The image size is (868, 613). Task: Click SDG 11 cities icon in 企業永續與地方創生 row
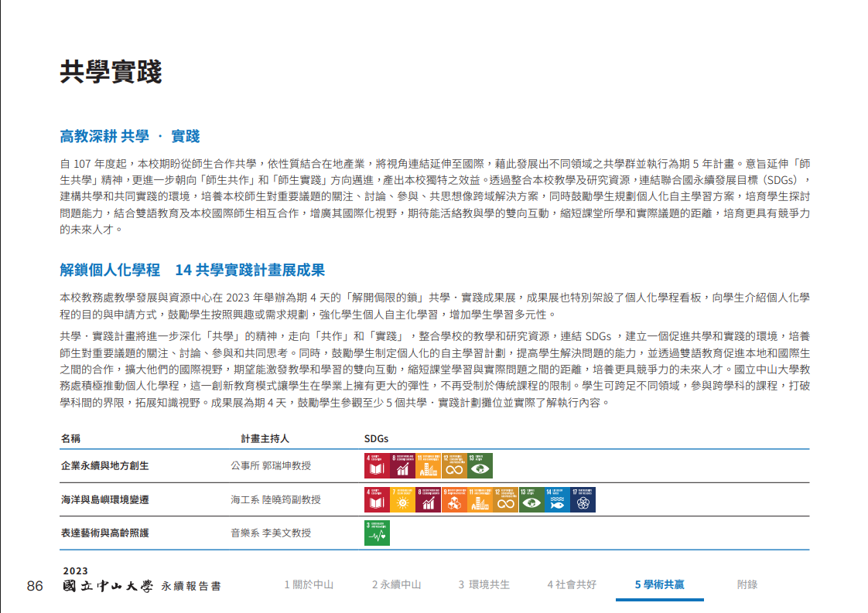428,465
